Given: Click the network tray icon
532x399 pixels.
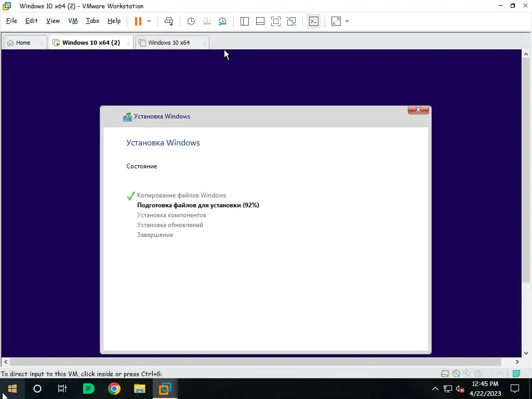Looking at the screenshot, I should 447,389.
